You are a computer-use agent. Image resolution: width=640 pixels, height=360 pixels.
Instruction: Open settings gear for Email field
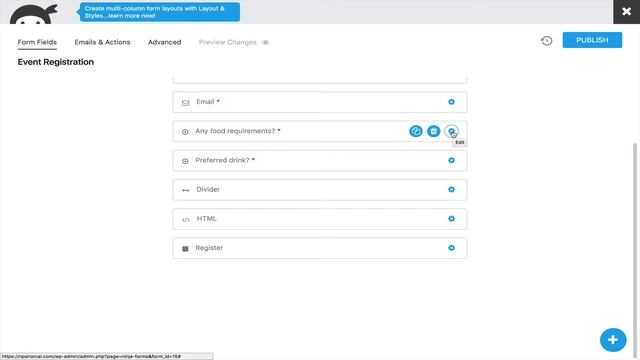point(451,102)
